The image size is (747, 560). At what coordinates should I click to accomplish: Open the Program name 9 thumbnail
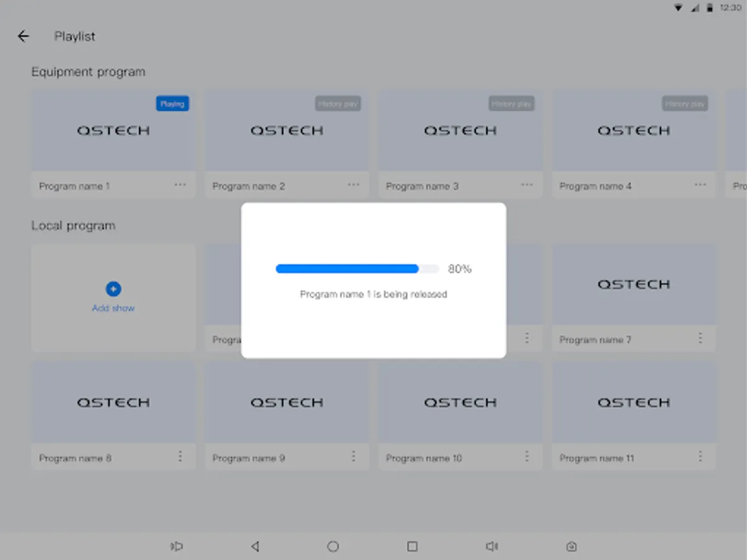coord(287,403)
